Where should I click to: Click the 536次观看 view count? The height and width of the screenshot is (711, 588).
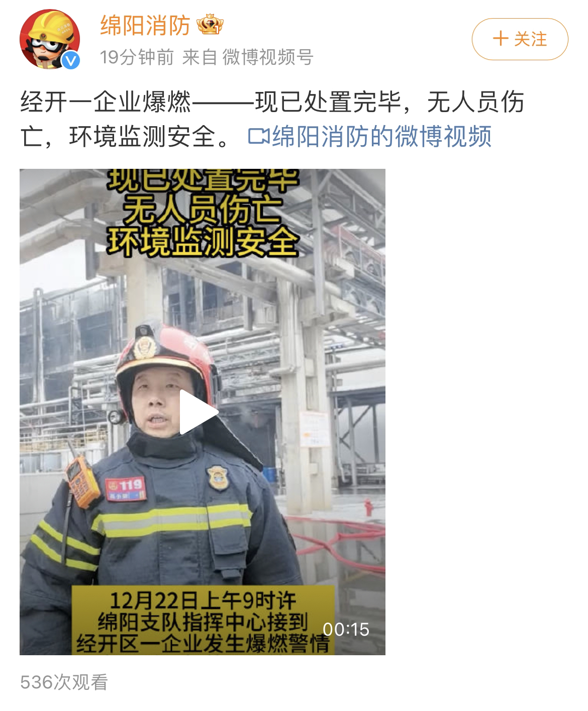tap(64, 682)
